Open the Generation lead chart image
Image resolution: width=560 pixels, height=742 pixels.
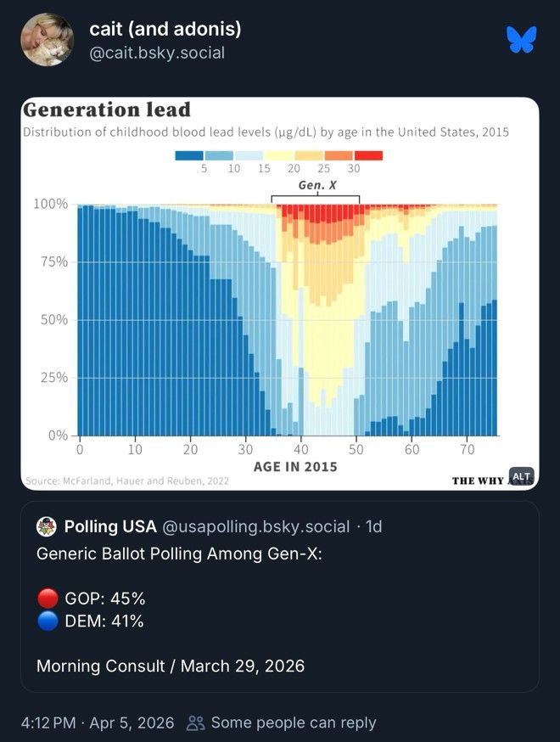(279, 294)
